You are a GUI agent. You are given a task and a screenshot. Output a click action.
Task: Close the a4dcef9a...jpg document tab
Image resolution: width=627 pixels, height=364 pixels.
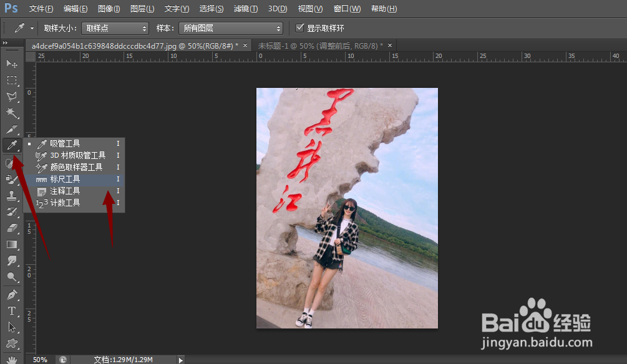(245, 45)
